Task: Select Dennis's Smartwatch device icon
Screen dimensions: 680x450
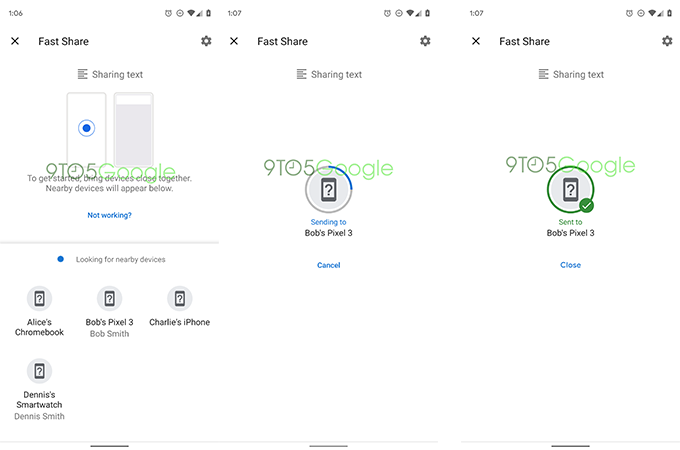Action: coord(39,371)
